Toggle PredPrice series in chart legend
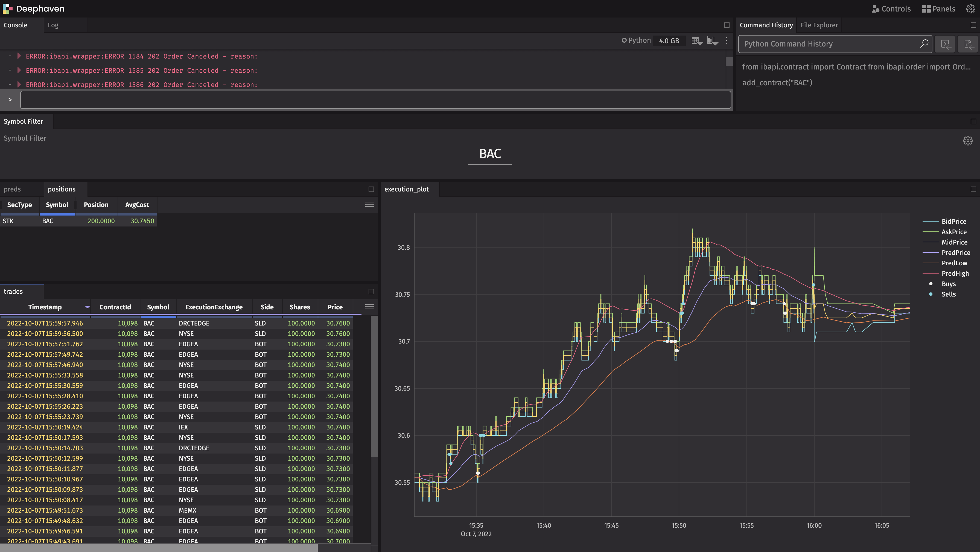This screenshot has height=552, width=980. tap(947, 253)
